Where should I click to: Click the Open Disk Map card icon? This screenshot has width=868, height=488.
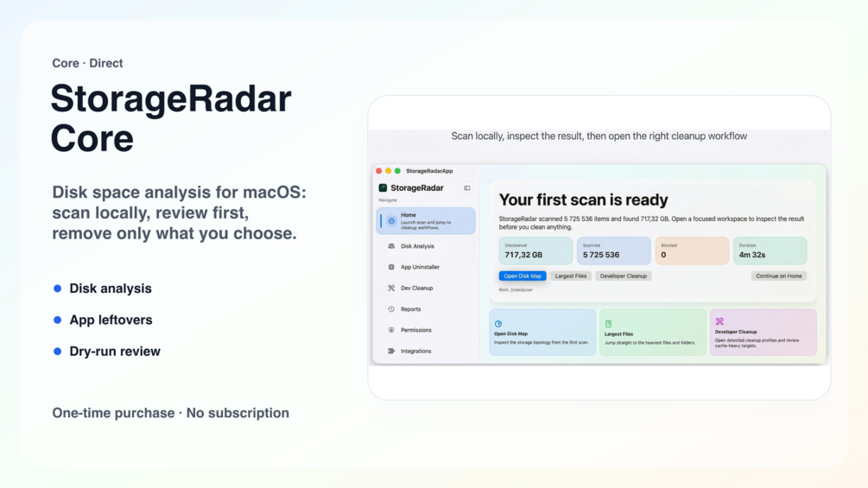point(498,324)
